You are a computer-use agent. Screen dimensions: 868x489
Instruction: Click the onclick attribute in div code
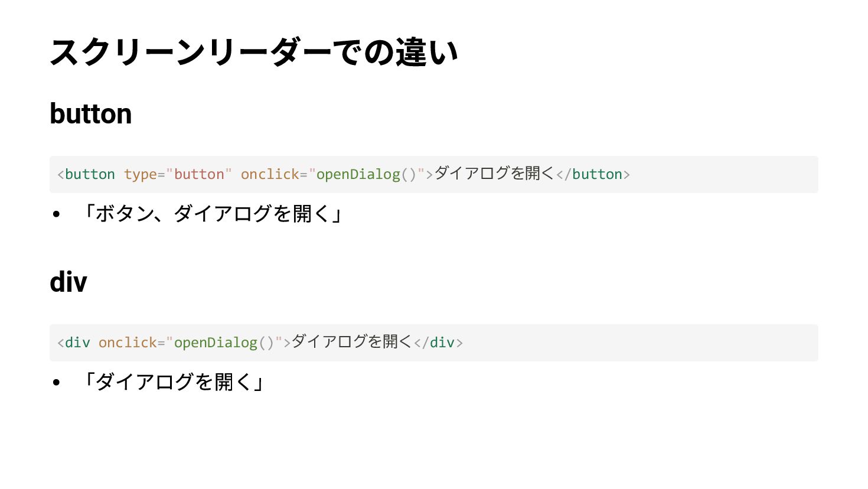(x=128, y=343)
